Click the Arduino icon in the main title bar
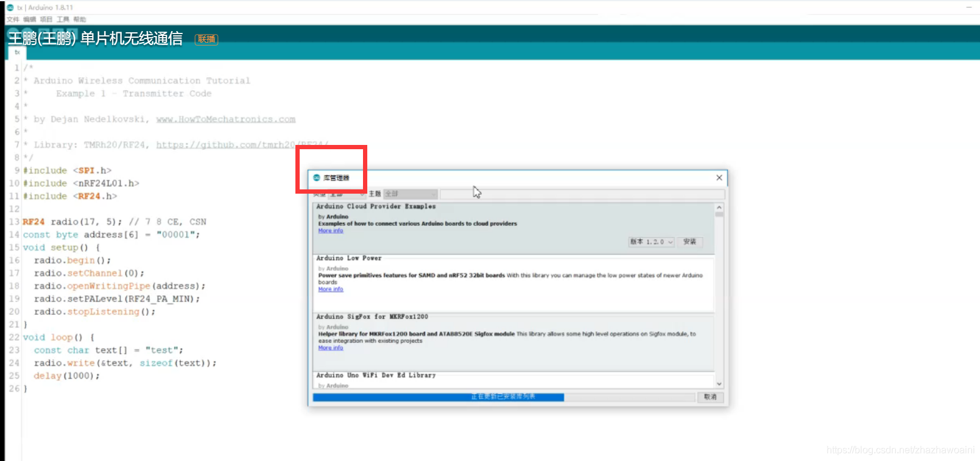 10,7
